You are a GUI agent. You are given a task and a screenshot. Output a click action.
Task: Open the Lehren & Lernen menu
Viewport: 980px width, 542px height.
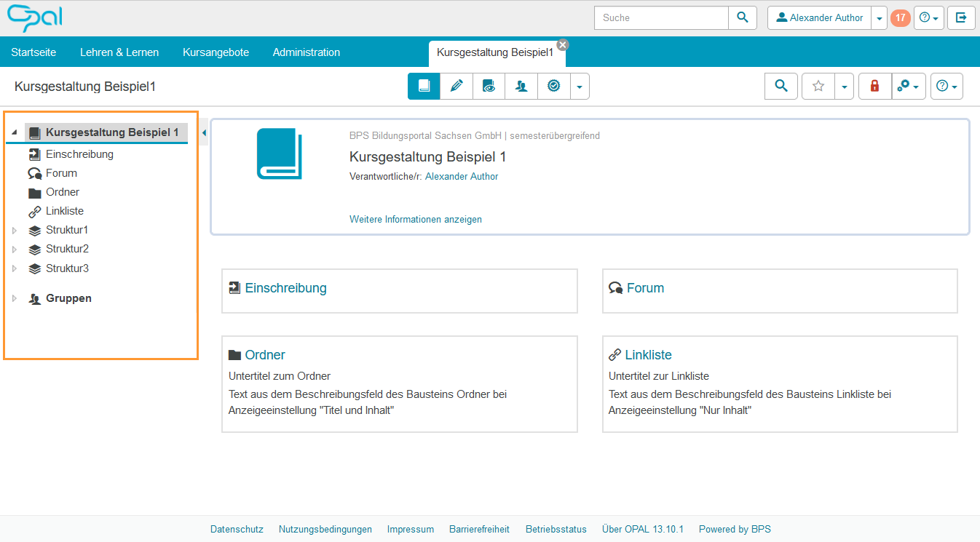[119, 52]
